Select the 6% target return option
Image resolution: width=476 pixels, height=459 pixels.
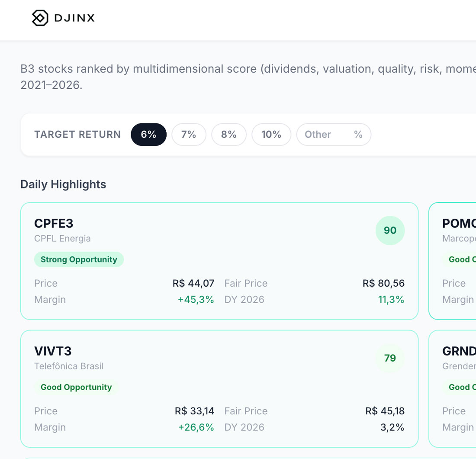[148, 134]
